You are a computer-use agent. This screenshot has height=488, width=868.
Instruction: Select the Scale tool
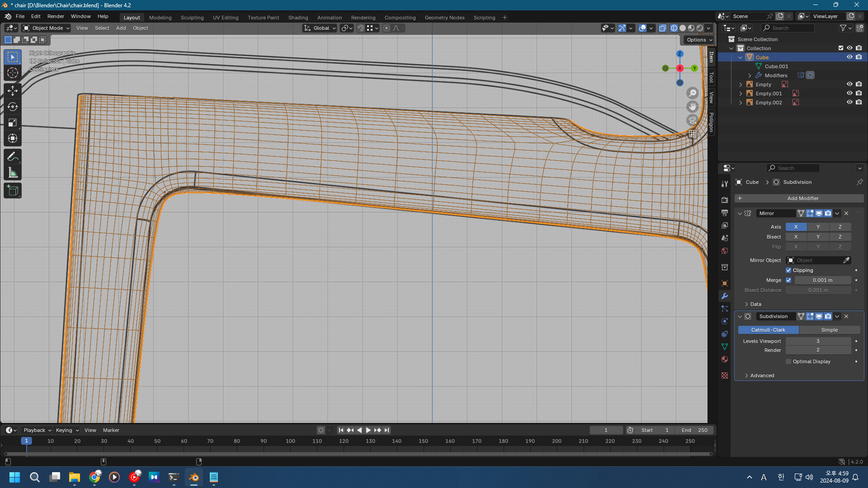tap(13, 122)
